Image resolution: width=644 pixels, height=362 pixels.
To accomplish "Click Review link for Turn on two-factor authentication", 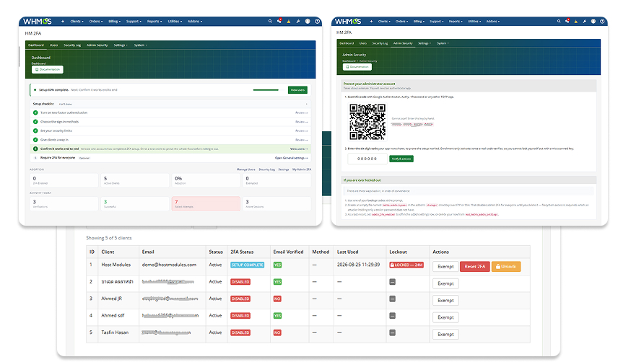I will click(302, 113).
